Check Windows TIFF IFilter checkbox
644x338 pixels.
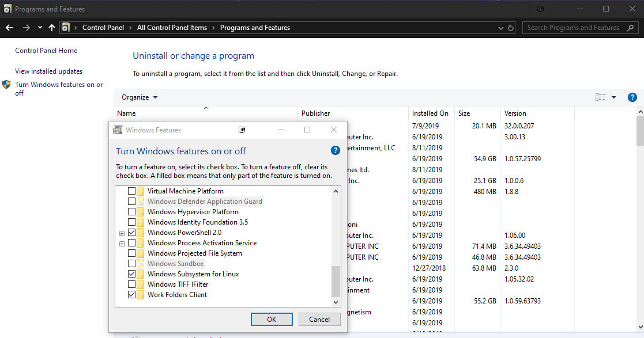[131, 284]
